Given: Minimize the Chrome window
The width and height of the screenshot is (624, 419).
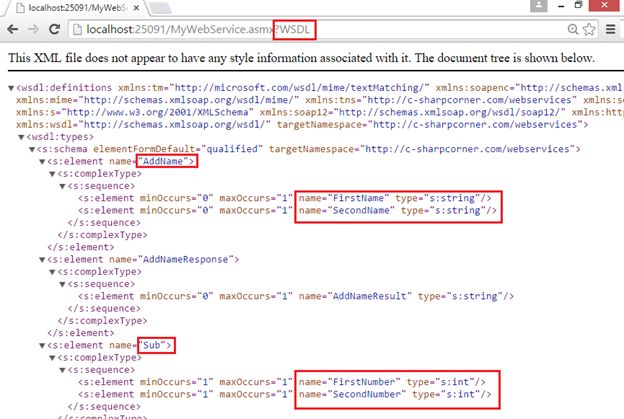Looking at the screenshot, I should [x=561, y=6].
